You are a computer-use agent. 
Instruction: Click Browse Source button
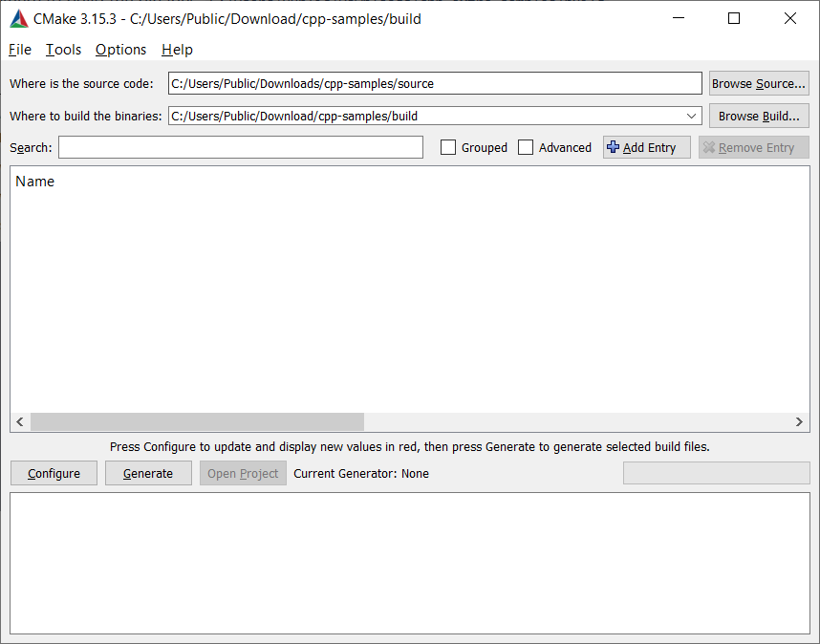coord(759,84)
